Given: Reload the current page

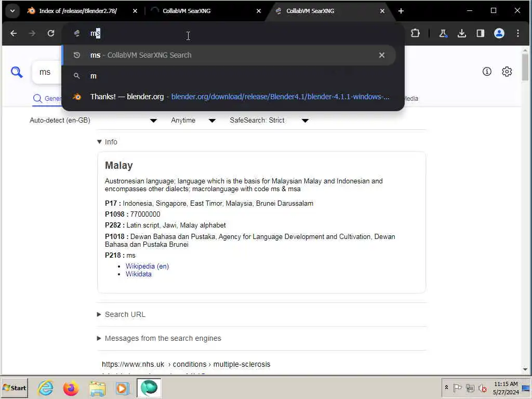Looking at the screenshot, I should coord(51,33).
